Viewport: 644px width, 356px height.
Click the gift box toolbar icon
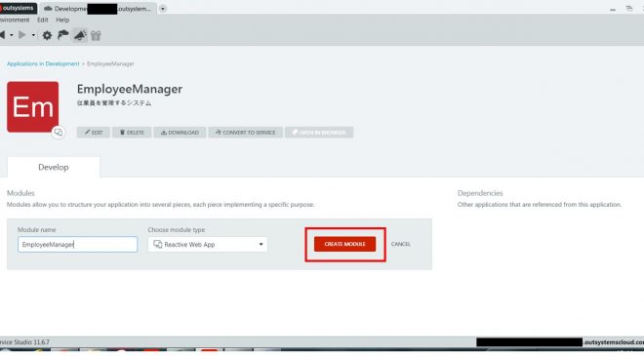click(x=96, y=36)
